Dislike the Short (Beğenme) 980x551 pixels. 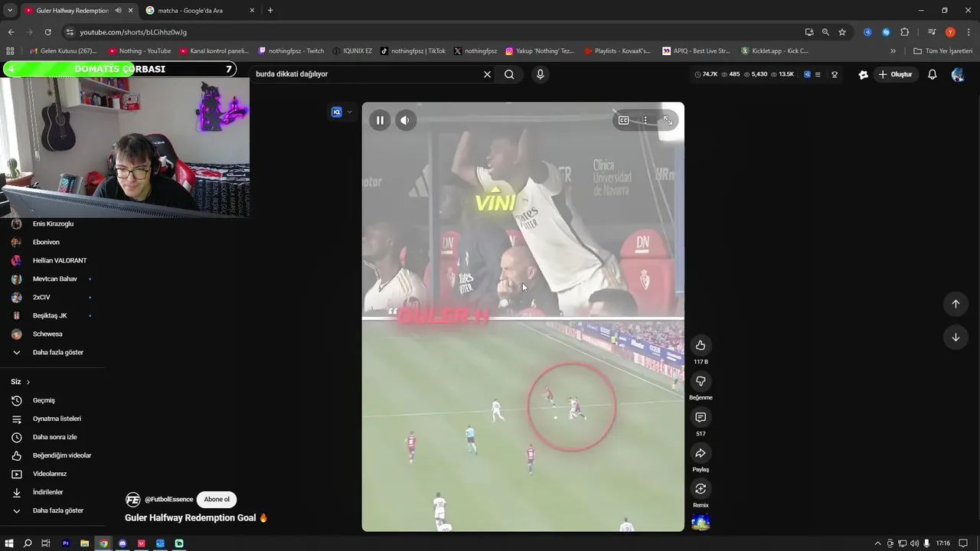tap(701, 381)
